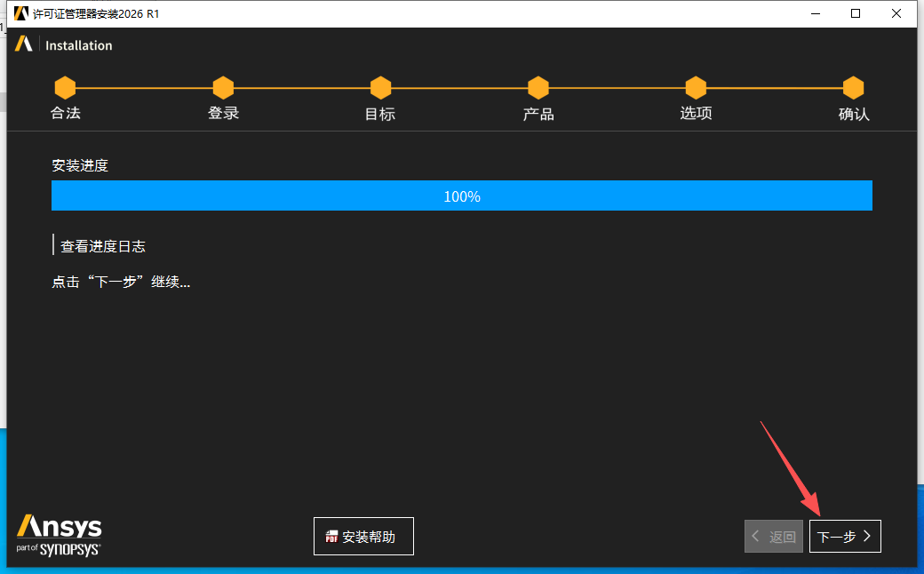Image resolution: width=924 pixels, height=574 pixels.
Task: Click the 100% progress bar
Action: point(461,195)
